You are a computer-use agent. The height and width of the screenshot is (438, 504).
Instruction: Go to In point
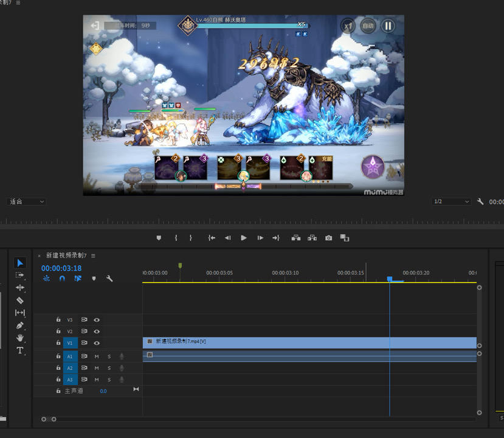(x=212, y=238)
